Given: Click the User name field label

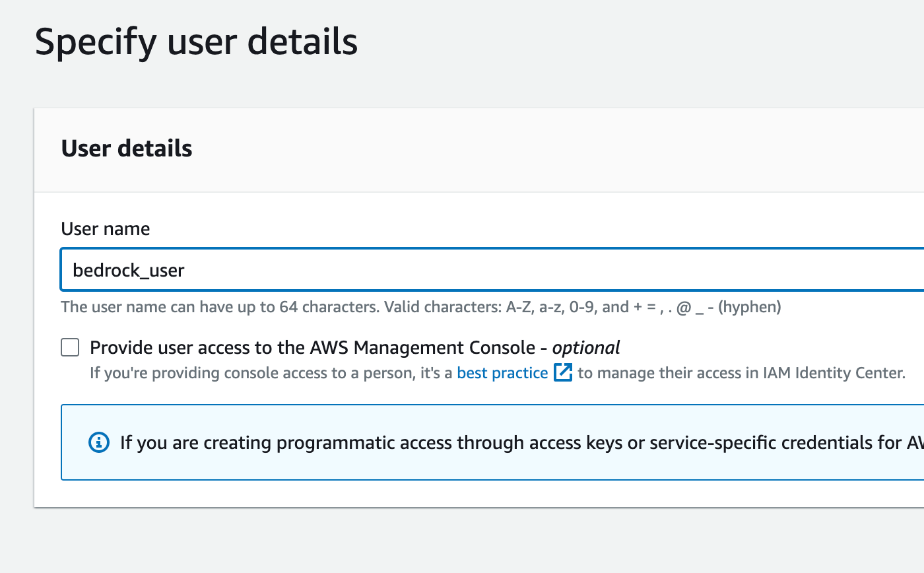Looking at the screenshot, I should (106, 229).
